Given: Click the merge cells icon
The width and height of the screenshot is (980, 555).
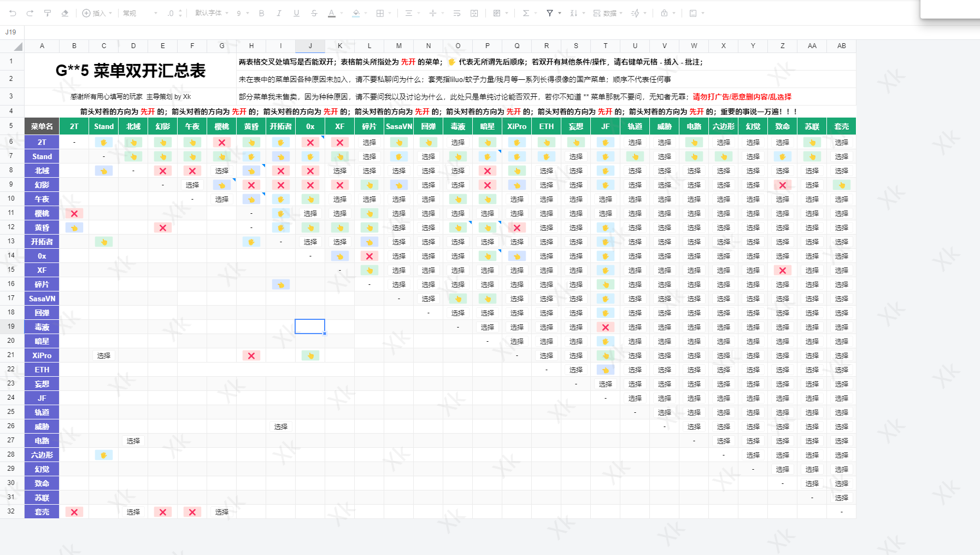Looking at the screenshot, I should [474, 13].
